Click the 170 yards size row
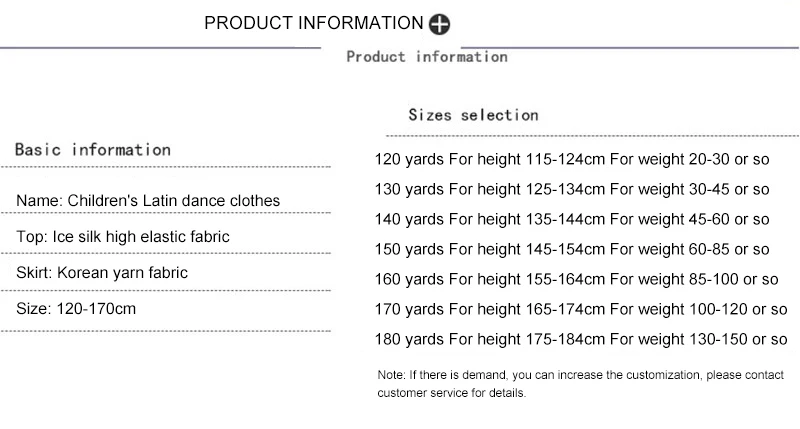This screenshot has width=800, height=429. click(x=581, y=309)
